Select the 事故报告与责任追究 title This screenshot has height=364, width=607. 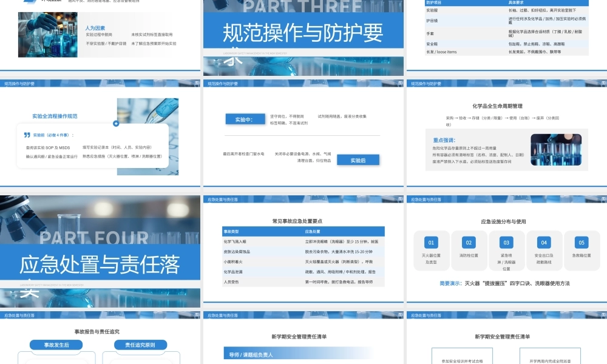click(97, 331)
